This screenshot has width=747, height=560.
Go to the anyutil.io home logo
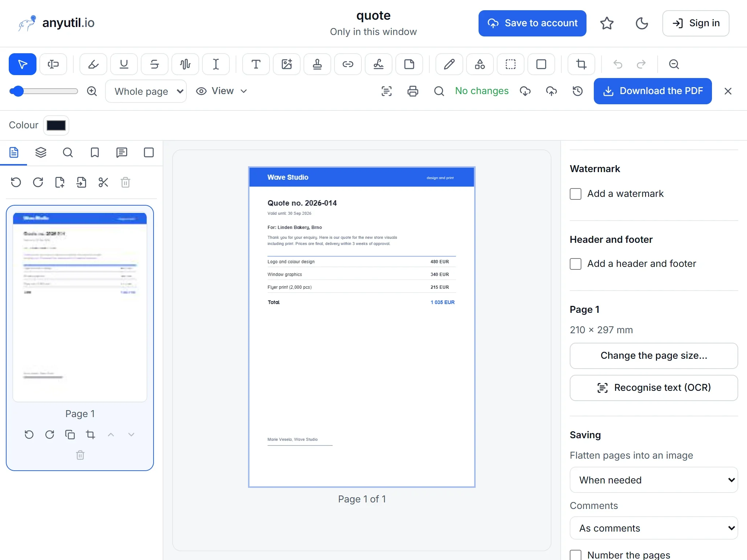click(57, 23)
